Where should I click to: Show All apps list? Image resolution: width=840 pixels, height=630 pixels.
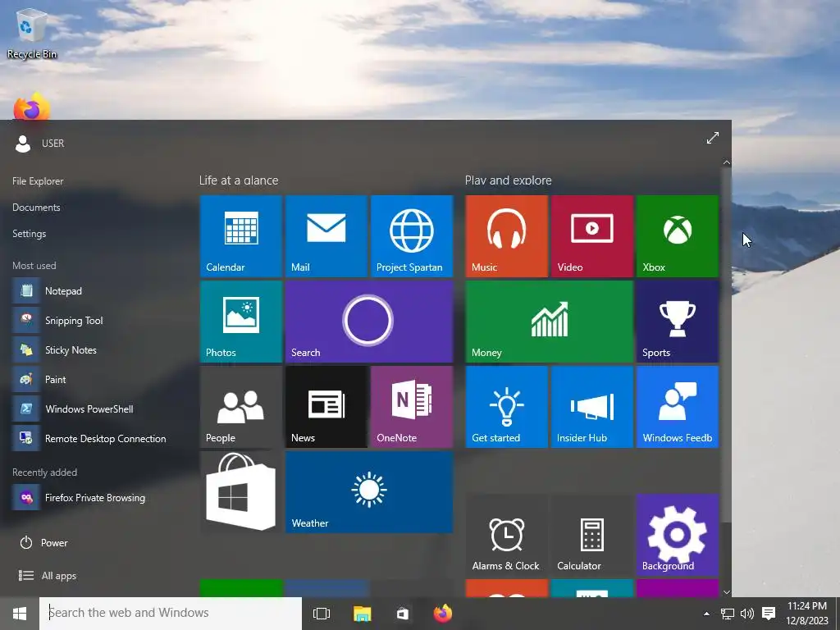pos(48,575)
